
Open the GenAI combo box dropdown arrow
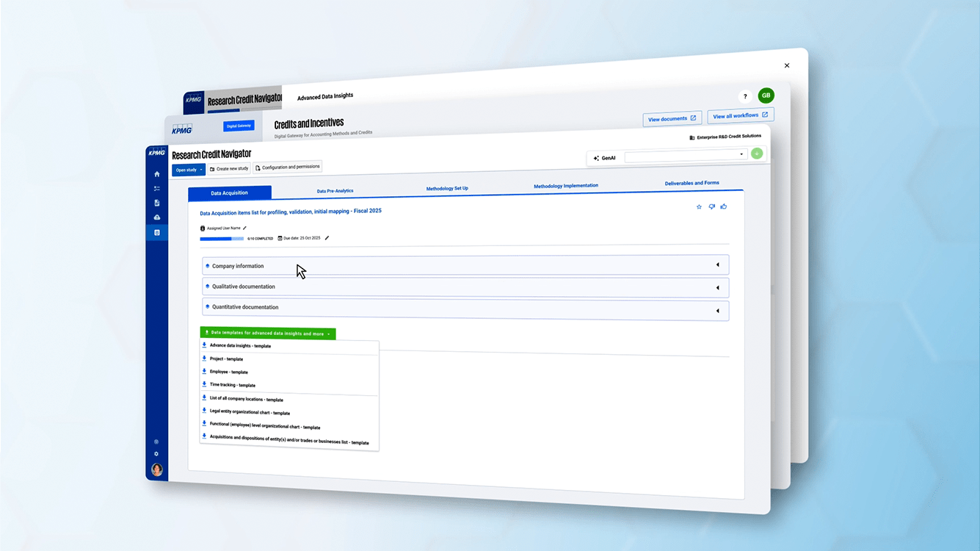(x=741, y=154)
